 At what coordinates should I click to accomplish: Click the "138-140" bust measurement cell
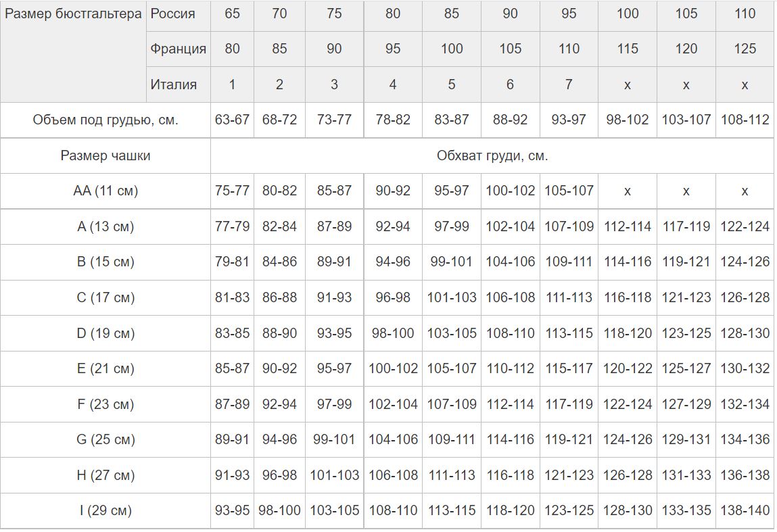(x=745, y=510)
